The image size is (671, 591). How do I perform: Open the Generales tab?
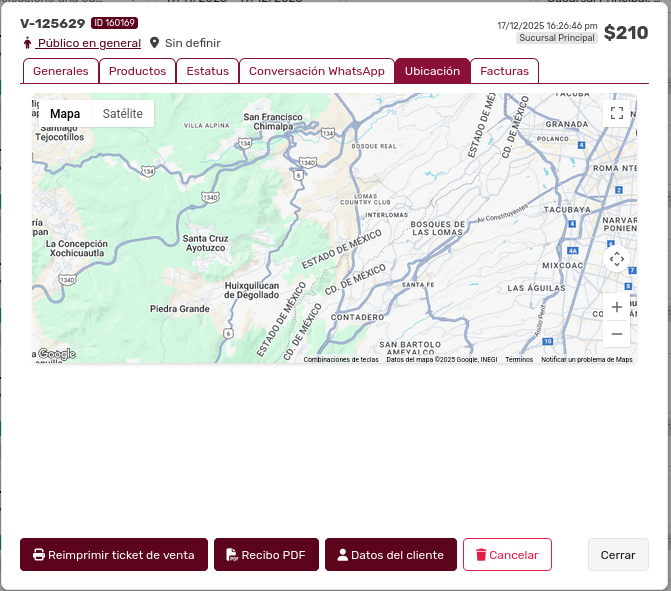pos(60,71)
